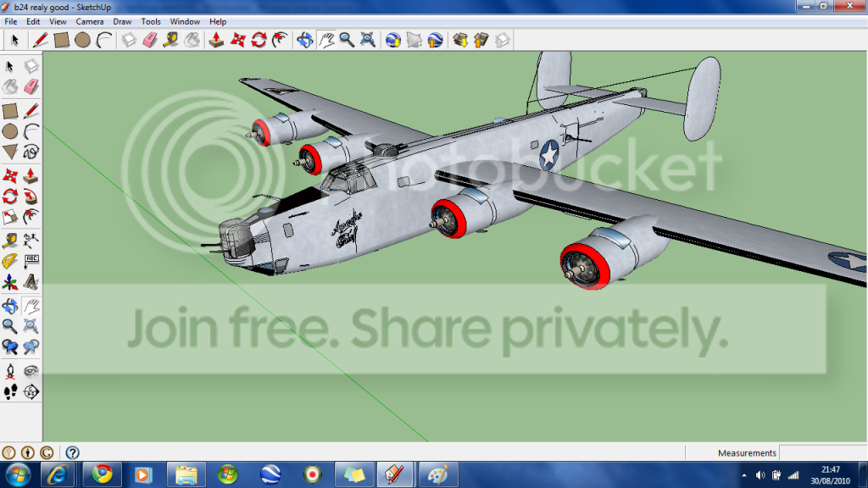The image size is (868, 488).
Task: Choose the Rotate tool in the top toolbar
Action: click(259, 40)
